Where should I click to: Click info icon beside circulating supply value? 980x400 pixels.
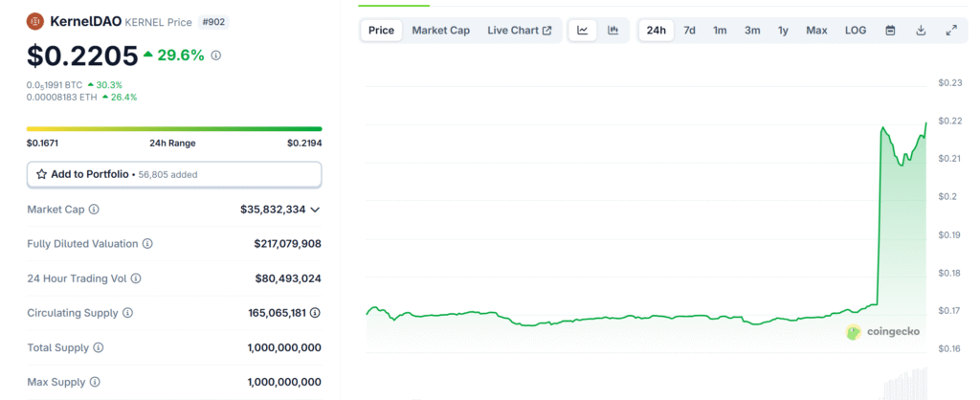[315, 313]
